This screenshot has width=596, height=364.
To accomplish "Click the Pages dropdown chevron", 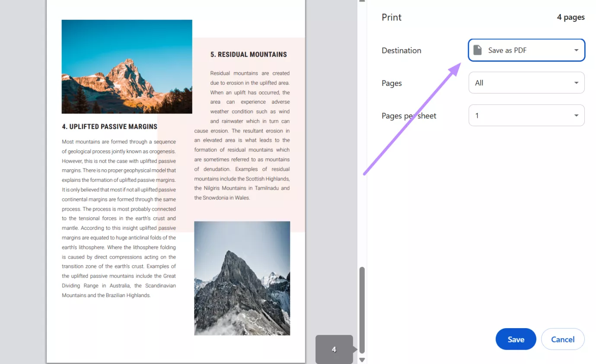I will (576, 82).
